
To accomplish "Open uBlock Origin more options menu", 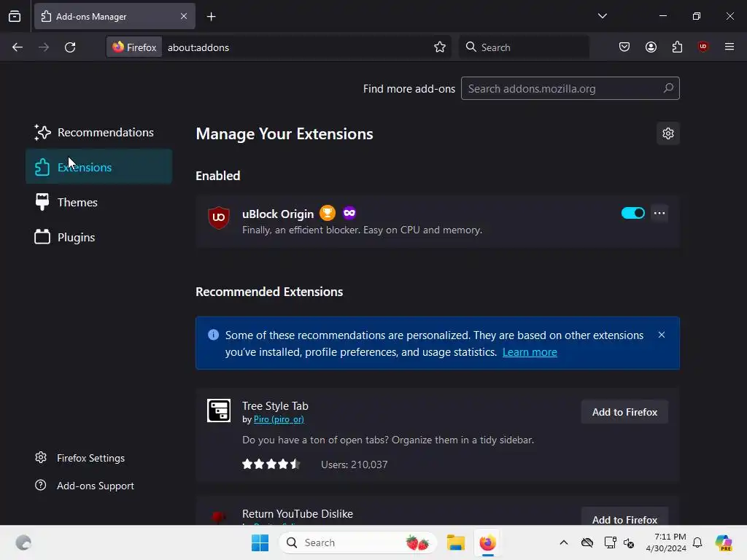I will click(659, 213).
